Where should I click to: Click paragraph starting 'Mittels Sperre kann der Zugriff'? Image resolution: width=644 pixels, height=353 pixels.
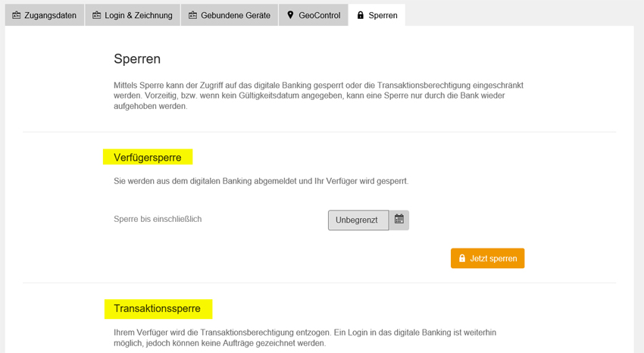tap(318, 95)
